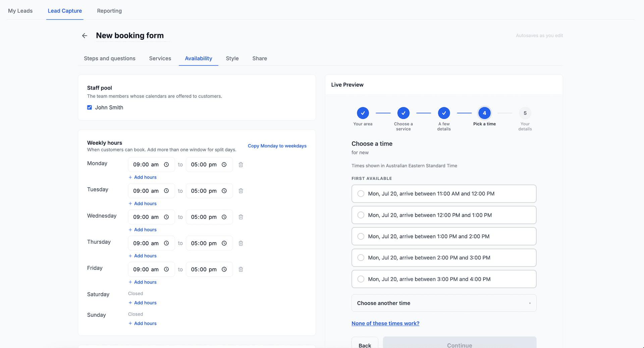Click the back arrow beside New booking form

pos(85,36)
